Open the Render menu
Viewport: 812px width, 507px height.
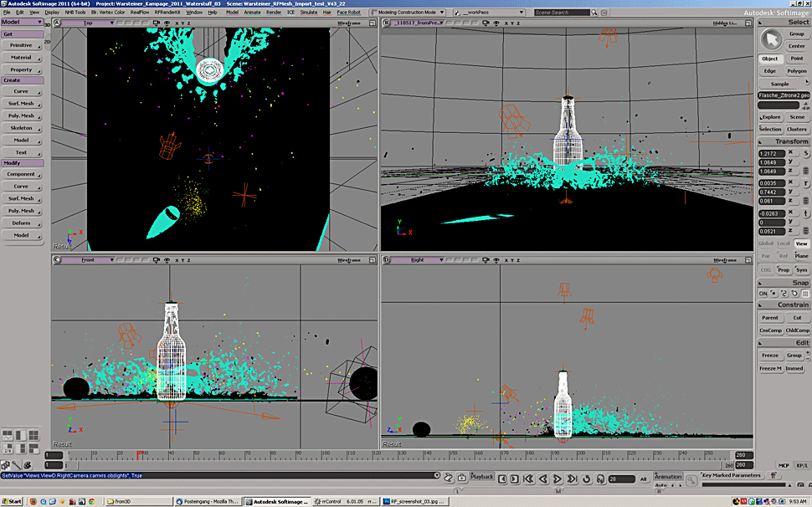pos(274,13)
